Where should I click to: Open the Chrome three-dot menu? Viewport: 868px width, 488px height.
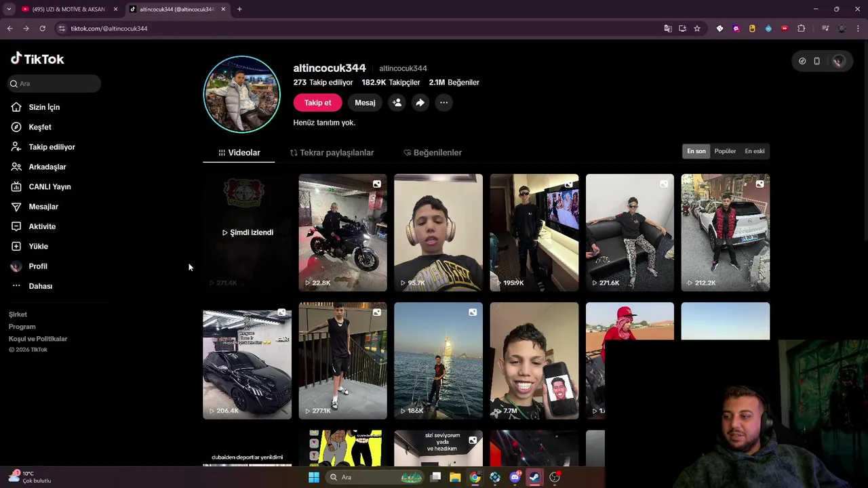pyautogui.click(x=859, y=28)
